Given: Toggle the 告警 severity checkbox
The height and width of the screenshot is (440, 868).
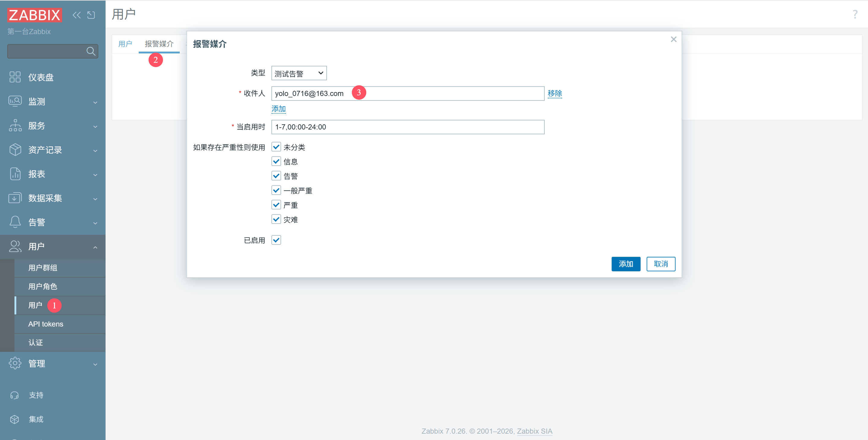Looking at the screenshot, I should [x=276, y=176].
